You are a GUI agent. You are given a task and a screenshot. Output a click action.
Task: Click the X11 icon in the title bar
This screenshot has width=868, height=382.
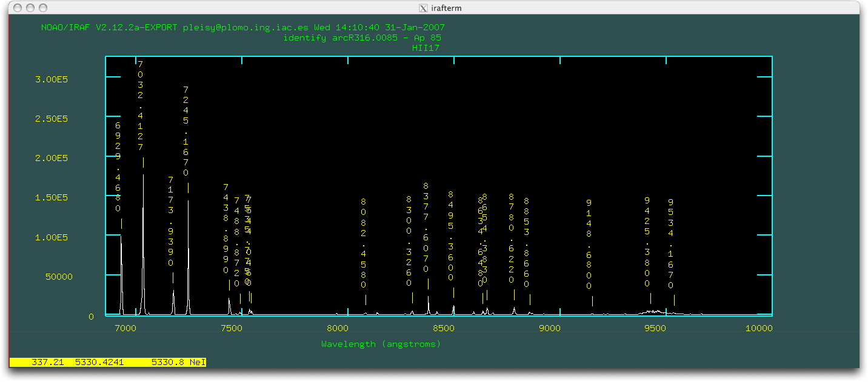[423, 8]
